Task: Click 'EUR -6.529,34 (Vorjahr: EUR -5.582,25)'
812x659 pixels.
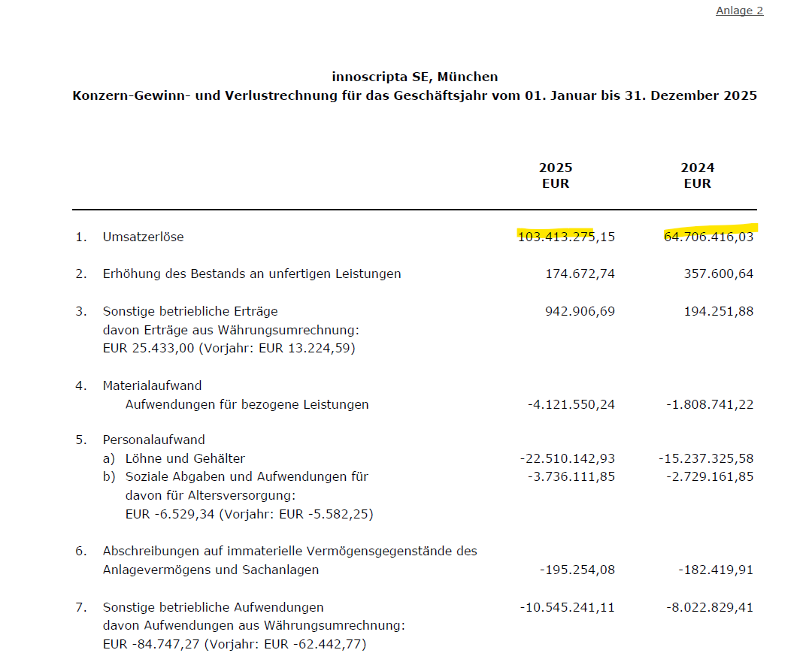Action: coord(250,515)
